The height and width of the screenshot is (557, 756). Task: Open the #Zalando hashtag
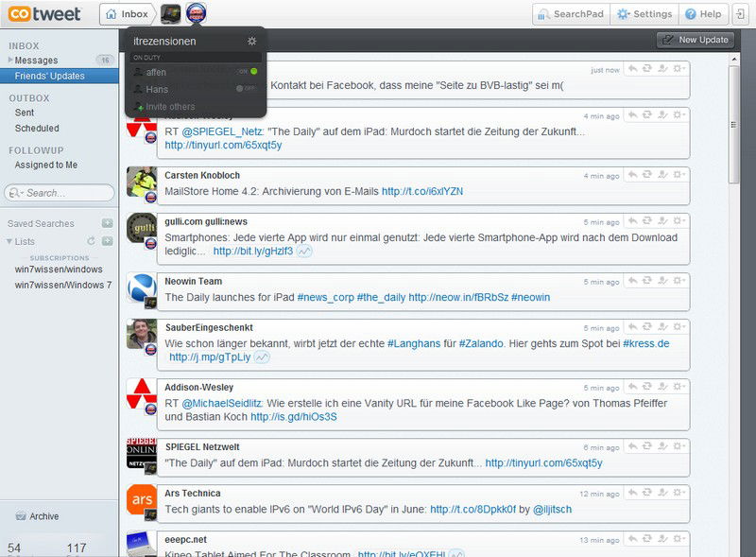(x=481, y=343)
